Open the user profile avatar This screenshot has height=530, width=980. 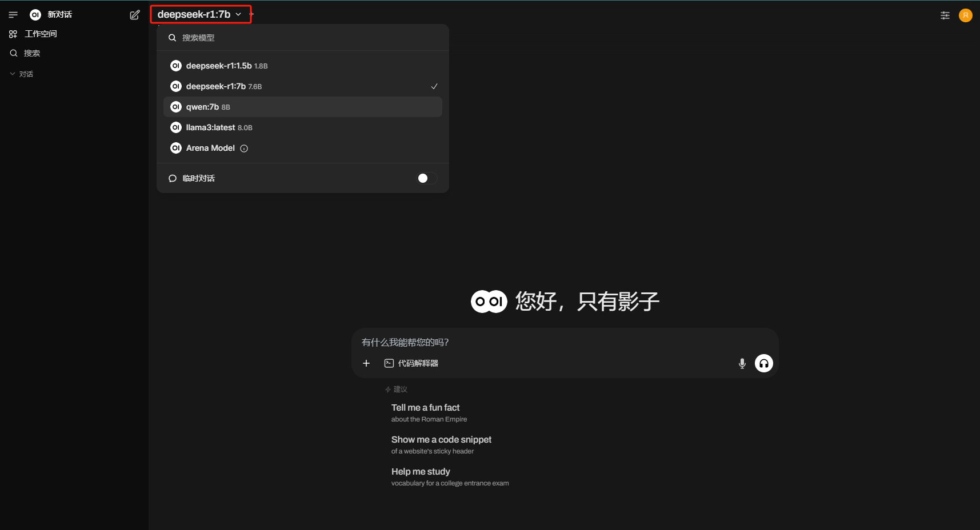966,15
